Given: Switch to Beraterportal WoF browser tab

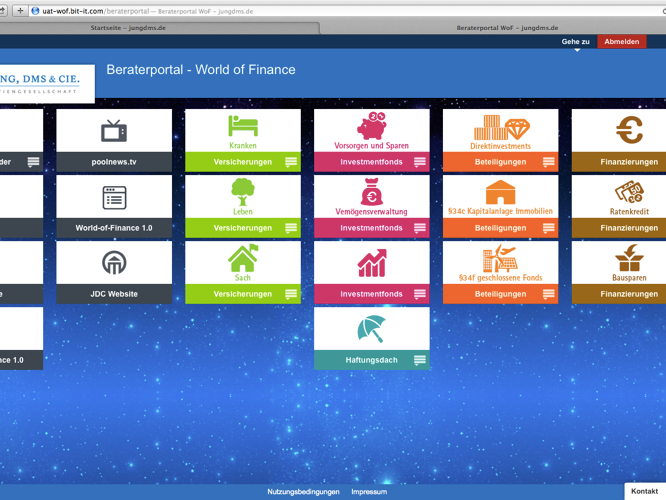Looking at the screenshot, I should click(493, 29).
